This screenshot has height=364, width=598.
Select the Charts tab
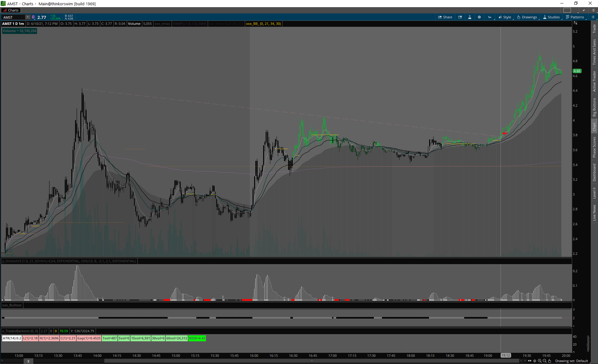coord(11,10)
